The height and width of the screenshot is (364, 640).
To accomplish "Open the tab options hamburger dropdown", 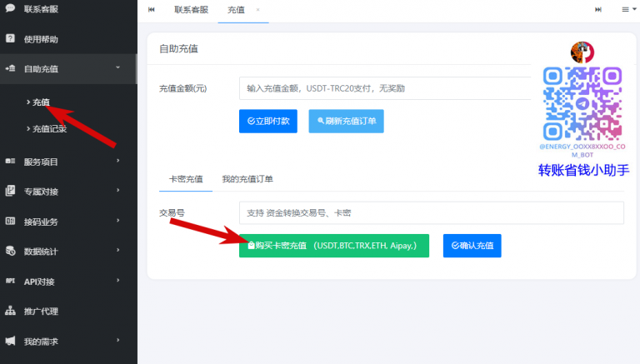I will pos(628,9).
